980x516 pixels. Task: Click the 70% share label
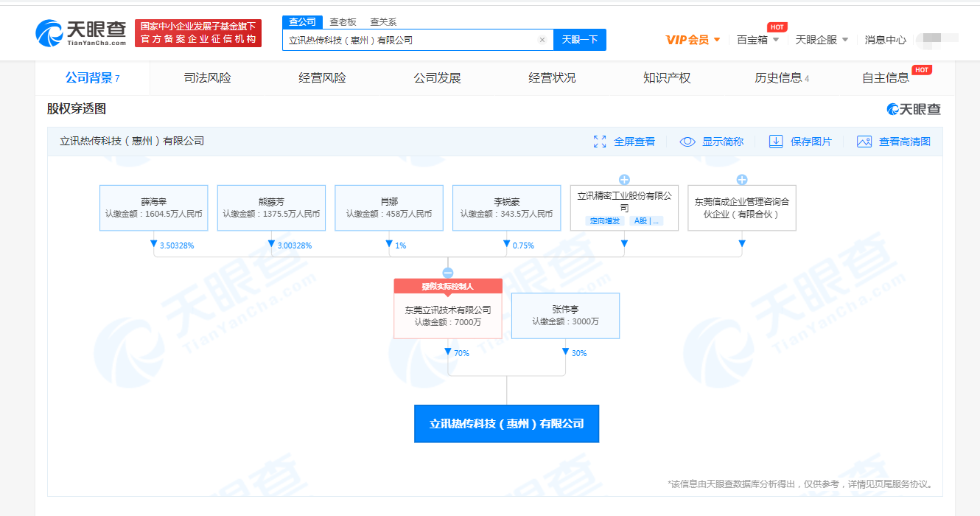coord(461,353)
